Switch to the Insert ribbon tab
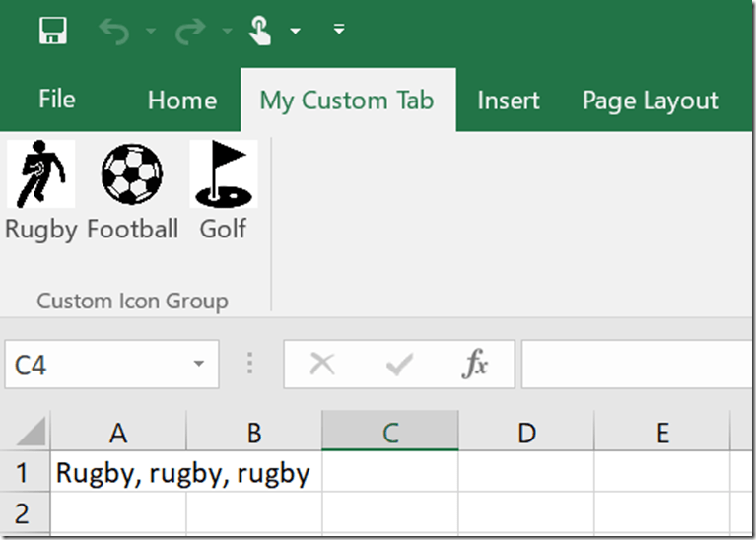 (508, 101)
